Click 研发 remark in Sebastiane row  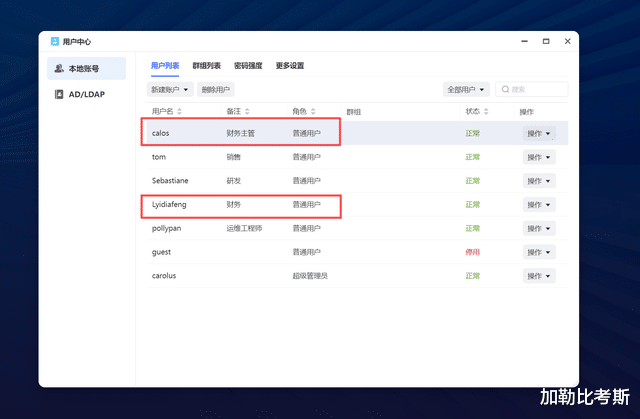click(x=233, y=180)
